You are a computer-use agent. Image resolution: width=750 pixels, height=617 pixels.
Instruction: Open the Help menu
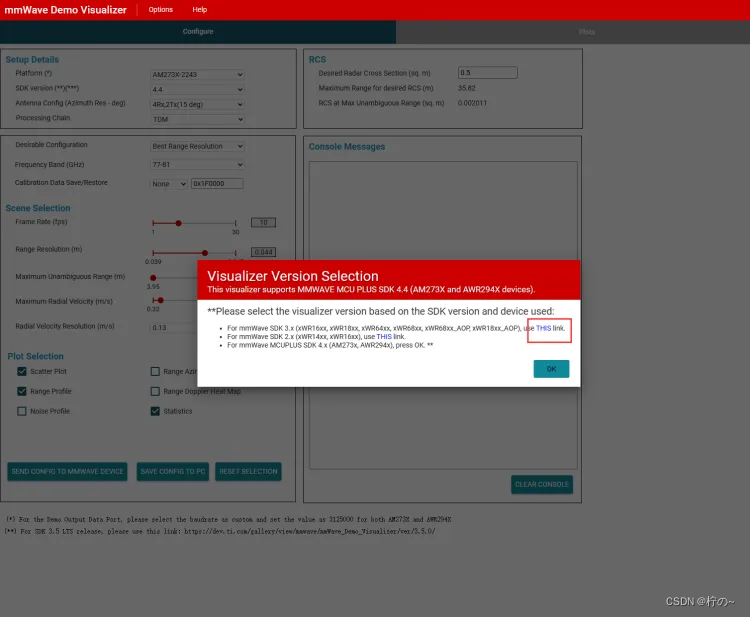(x=199, y=10)
